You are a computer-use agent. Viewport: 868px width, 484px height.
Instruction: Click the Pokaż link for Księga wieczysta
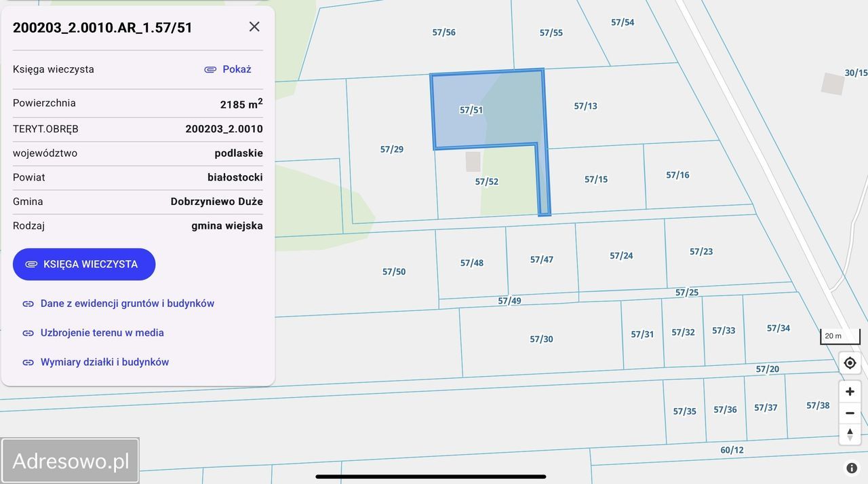(x=237, y=69)
